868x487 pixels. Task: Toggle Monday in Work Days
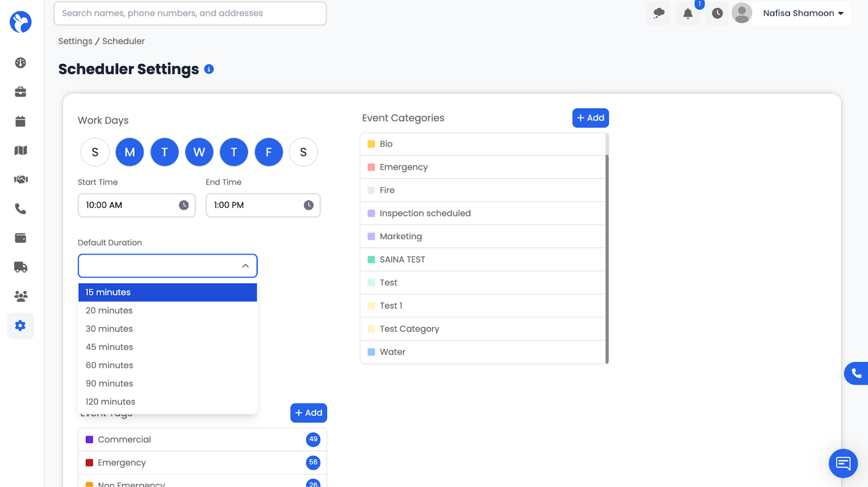click(130, 152)
